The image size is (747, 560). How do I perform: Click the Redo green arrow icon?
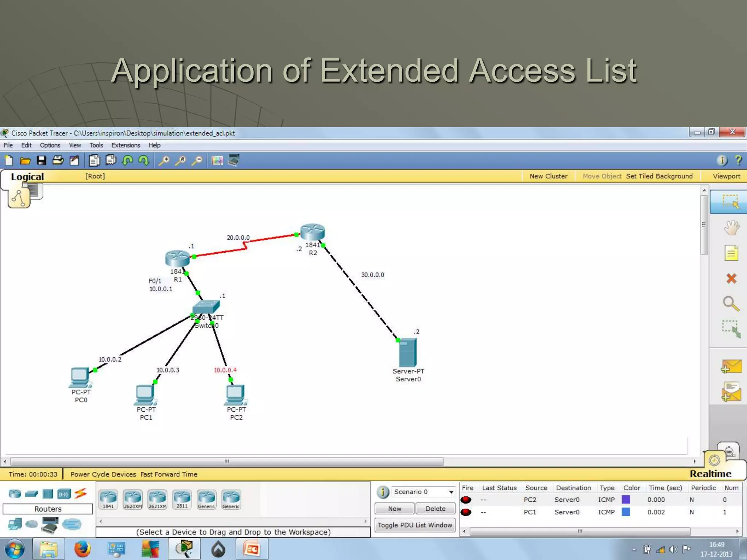[x=144, y=160]
